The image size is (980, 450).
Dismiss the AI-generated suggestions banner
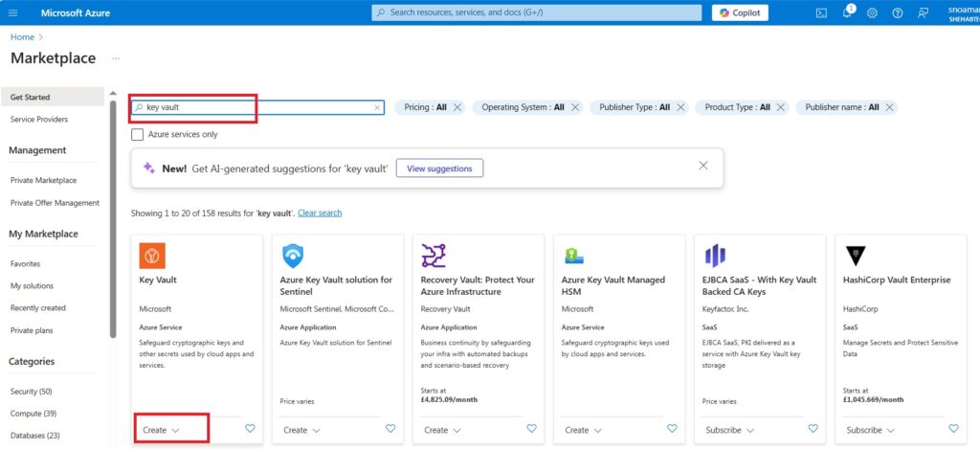(x=703, y=166)
